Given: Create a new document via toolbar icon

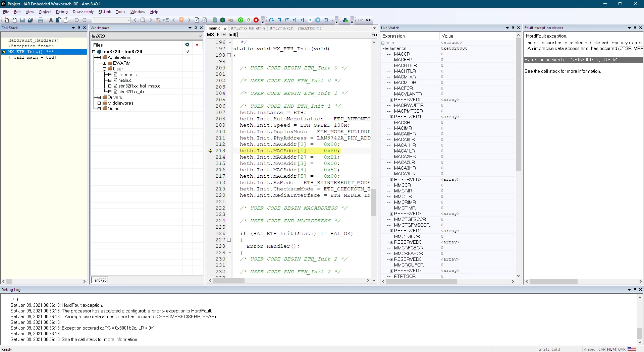Looking at the screenshot, I should pyautogui.click(x=7, y=20).
